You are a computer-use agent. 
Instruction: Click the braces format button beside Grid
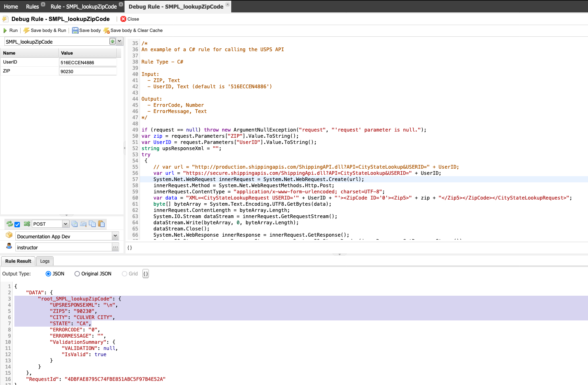(146, 274)
